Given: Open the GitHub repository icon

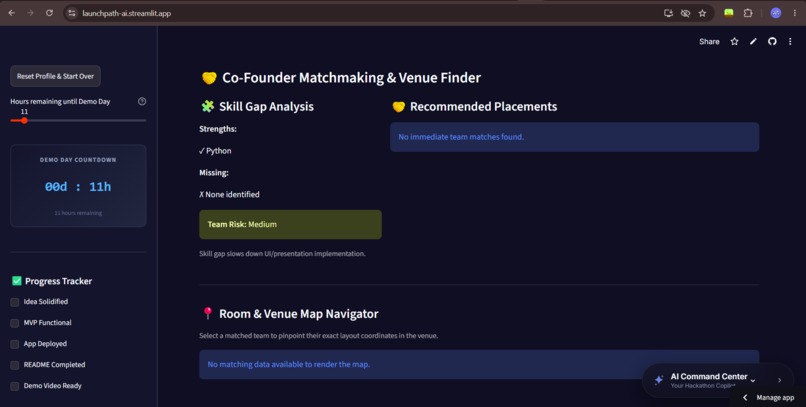Looking at the screenshot, I should pos(772,42).
